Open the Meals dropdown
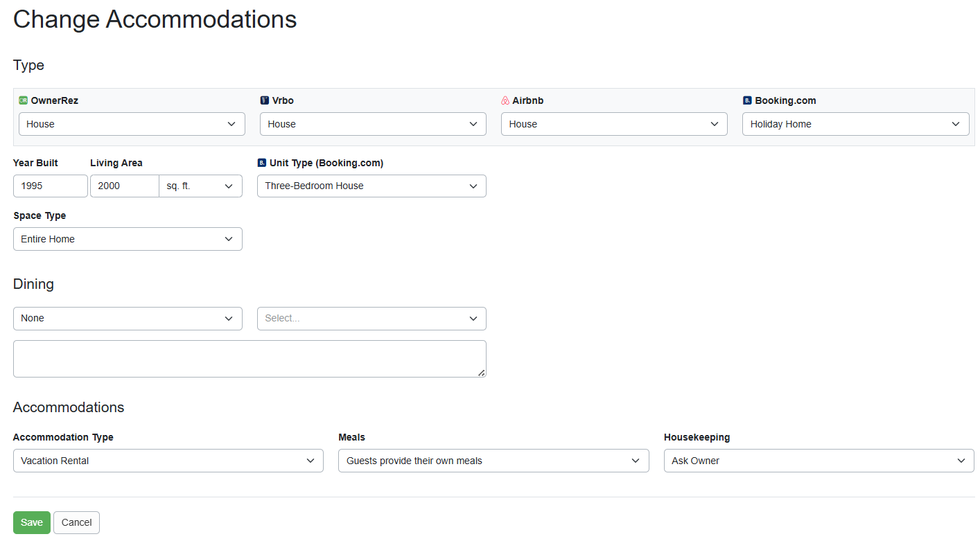 click(x=493, y=461)
